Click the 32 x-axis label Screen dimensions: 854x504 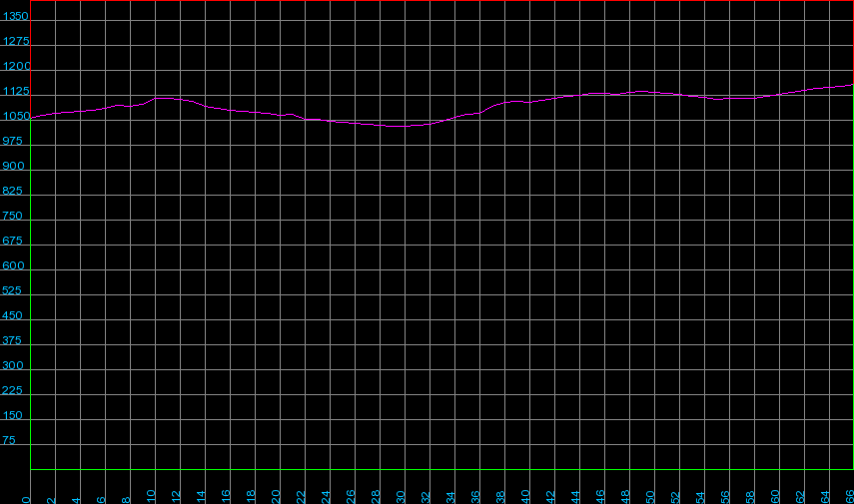pos(426,497)
